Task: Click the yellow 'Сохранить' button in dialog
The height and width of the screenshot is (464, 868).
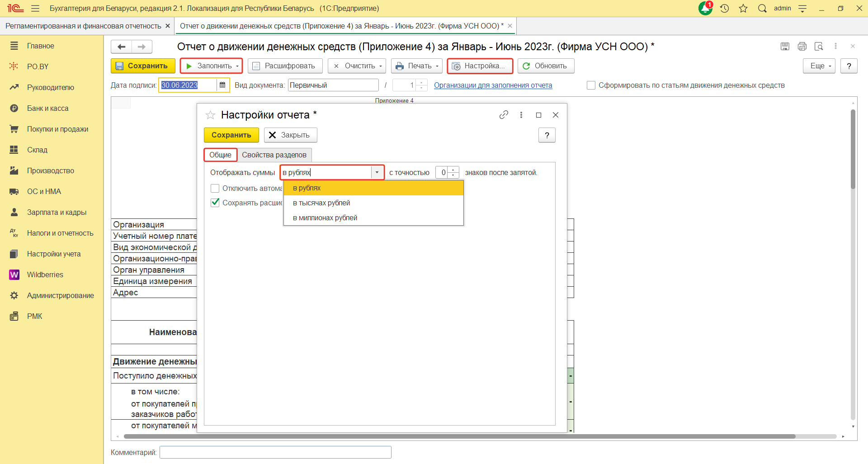Action: point(231,135)
